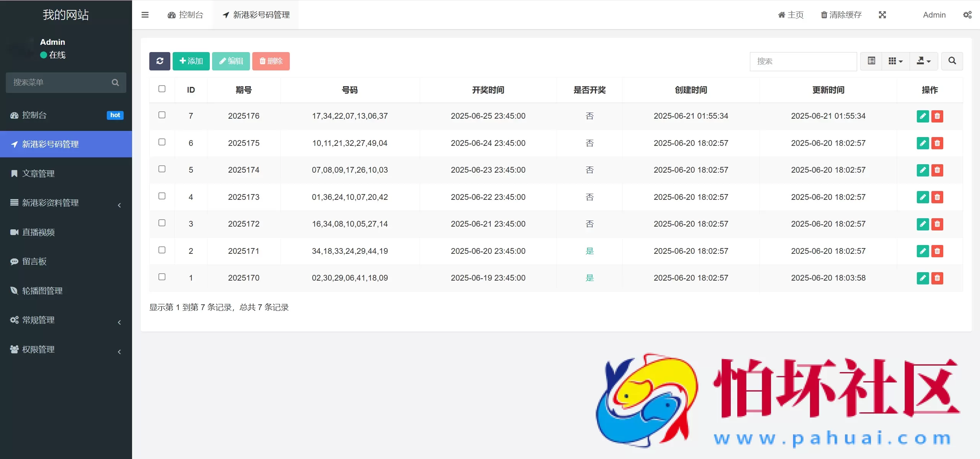Open the column visibility dropdown
The image size is (980, 459).
point(895,61)
